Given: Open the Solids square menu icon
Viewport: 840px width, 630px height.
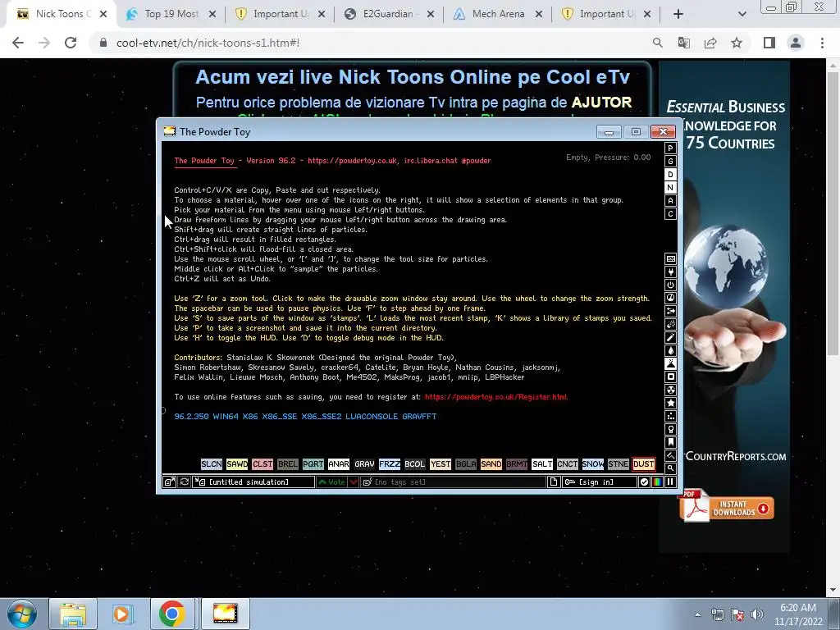Looking at the screenshot, I should [x=670, y=377].
